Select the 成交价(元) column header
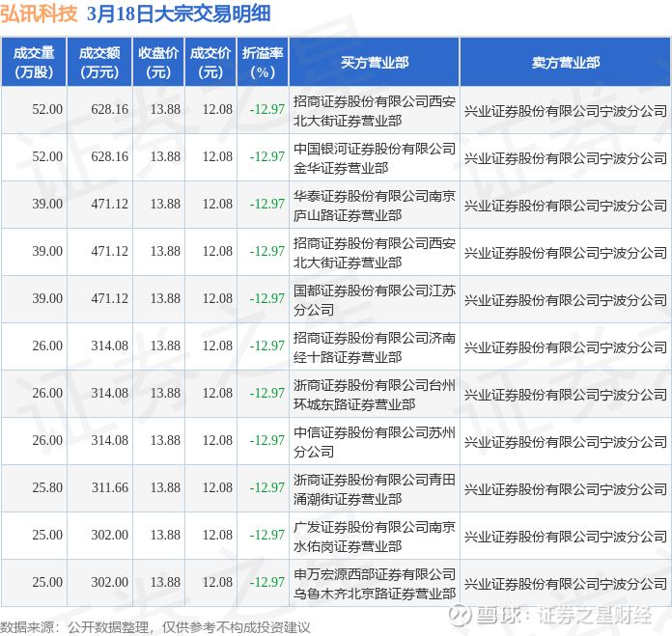Image resolution: width=672 pixels, height=636 pixels. (x=210, y=63)
